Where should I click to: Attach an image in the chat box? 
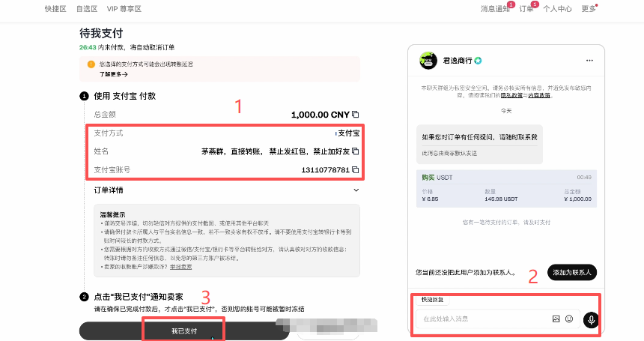(556, 319)
